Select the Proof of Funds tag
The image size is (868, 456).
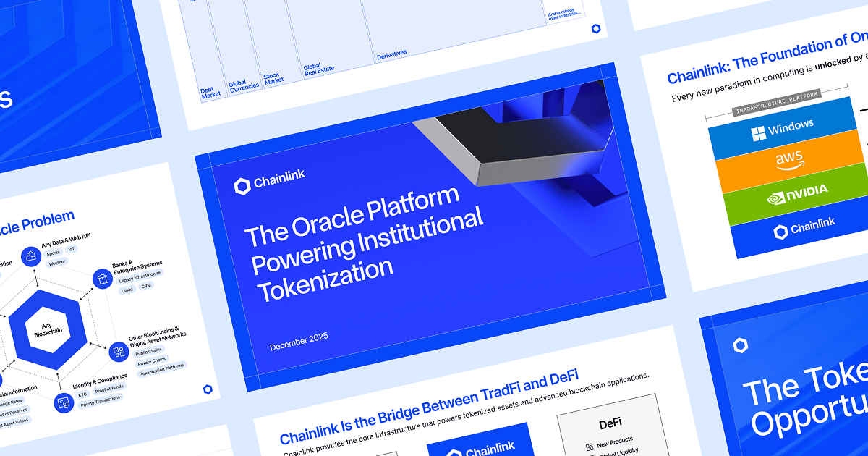tap(109, 388)
